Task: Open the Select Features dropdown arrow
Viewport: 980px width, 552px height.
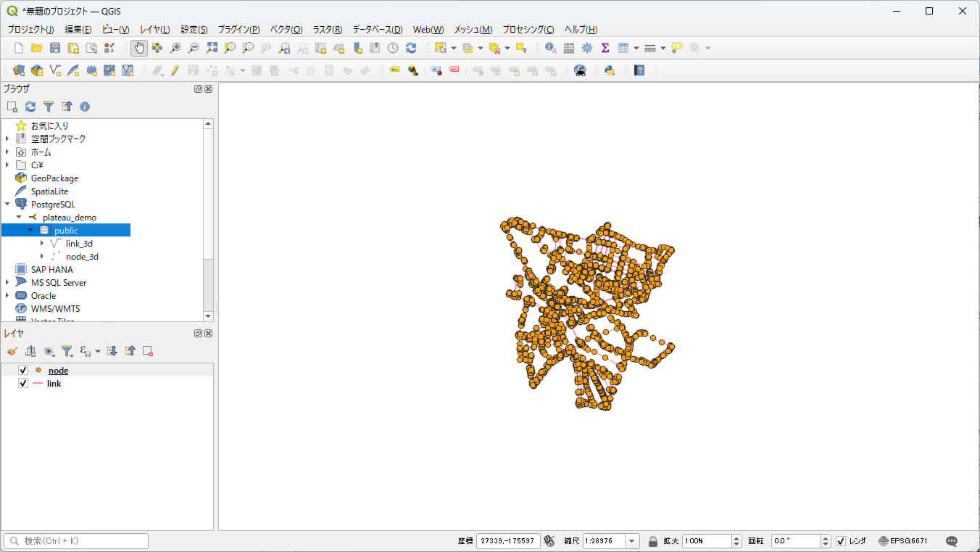Action: 454,48
